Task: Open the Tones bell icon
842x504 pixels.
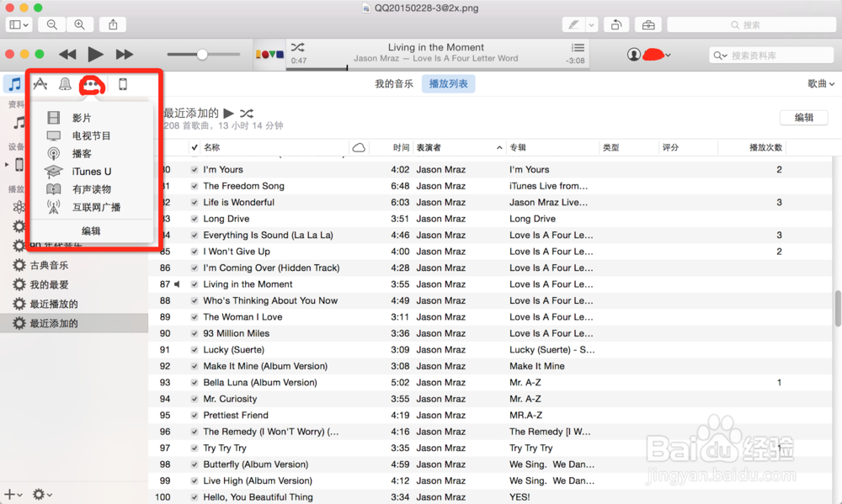Action: coord(65,84)
